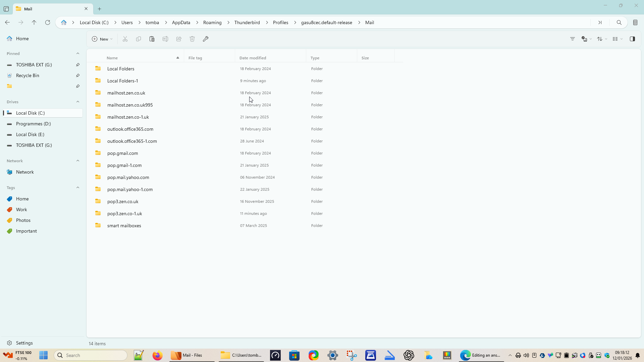Viewport: 644px width, 362px height.
Task: Open the filter lines icon
Action: [x=573, y=39]
